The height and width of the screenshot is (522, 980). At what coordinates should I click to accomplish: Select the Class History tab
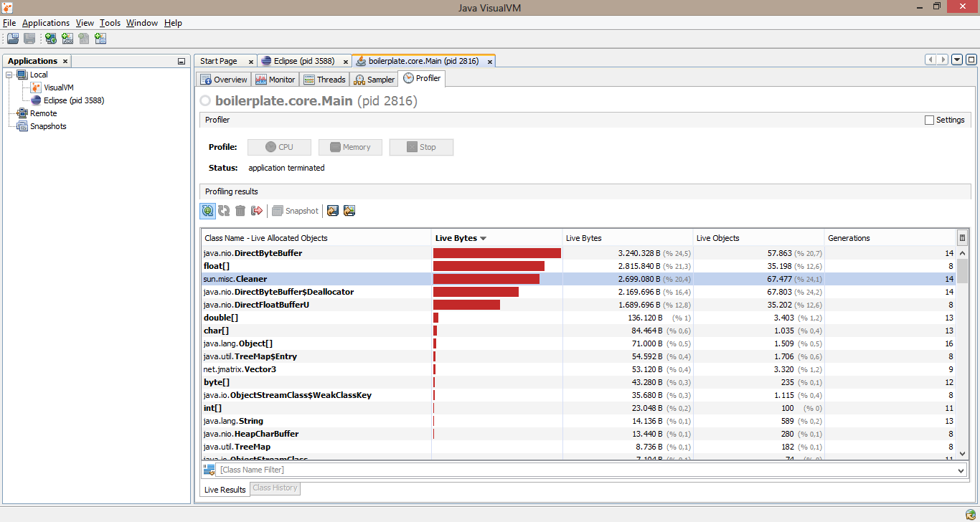pyautogui.click(x=275, y=488)
